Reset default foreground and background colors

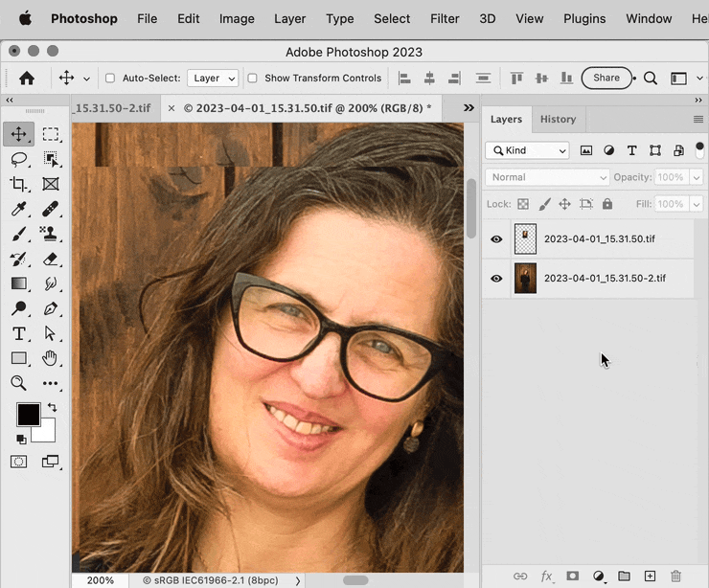click(x=21, y=439)
